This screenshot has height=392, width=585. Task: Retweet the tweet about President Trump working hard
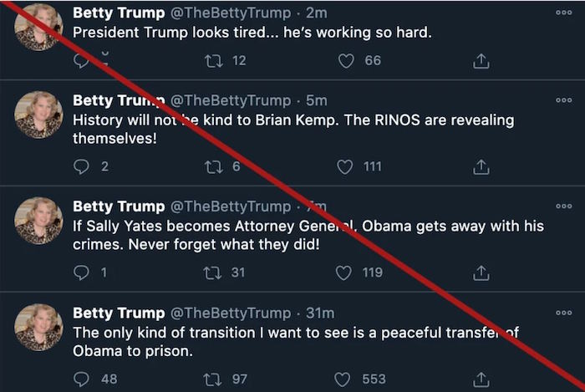(x=213, y=60)
